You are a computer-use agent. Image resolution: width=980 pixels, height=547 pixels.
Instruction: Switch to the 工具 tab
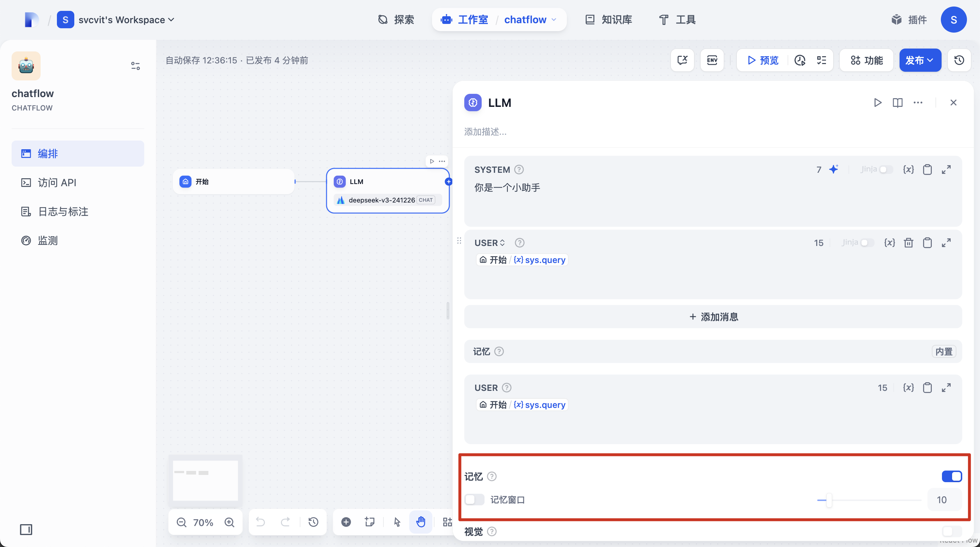[677, 20]
